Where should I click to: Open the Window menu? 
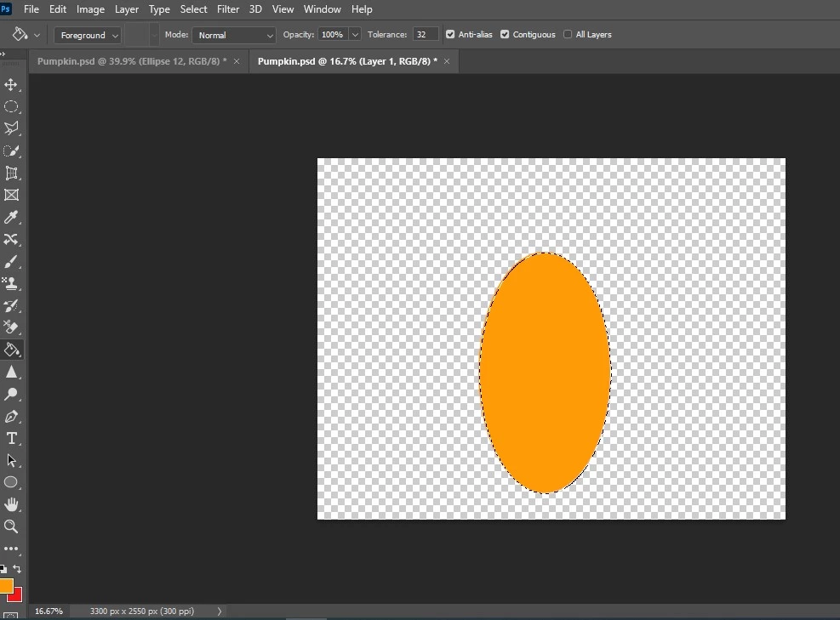(x=322, y=9)
